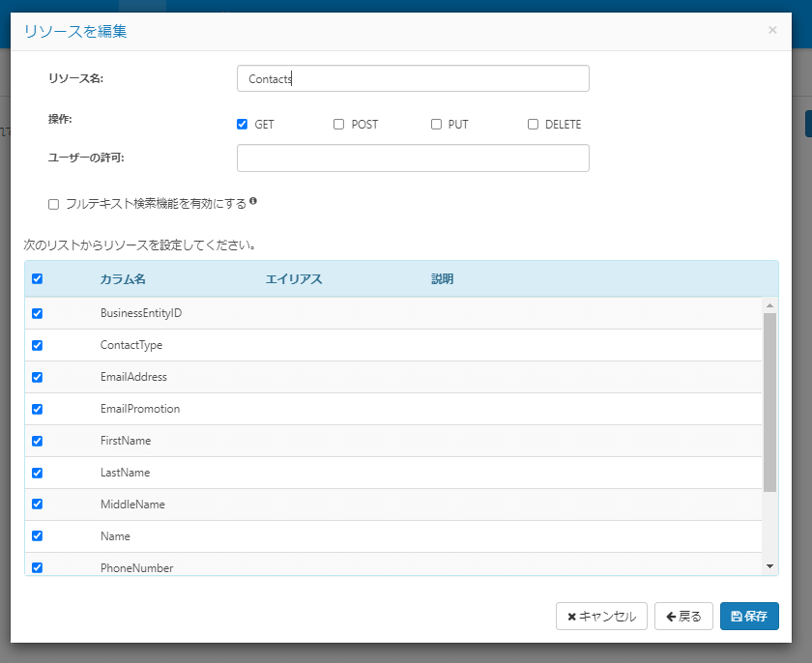812x663 pixels.
Task: Toggle the full-text search checkbox
Action: 54,204
